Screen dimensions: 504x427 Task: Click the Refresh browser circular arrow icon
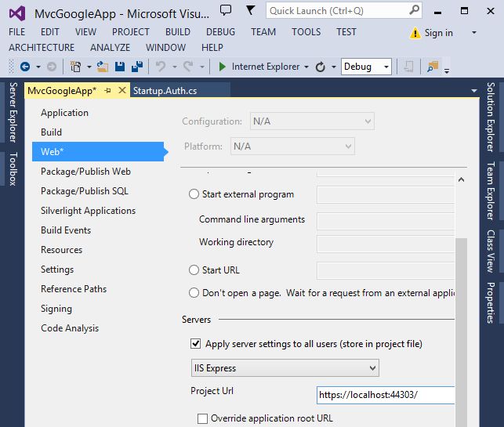[320, 67]
